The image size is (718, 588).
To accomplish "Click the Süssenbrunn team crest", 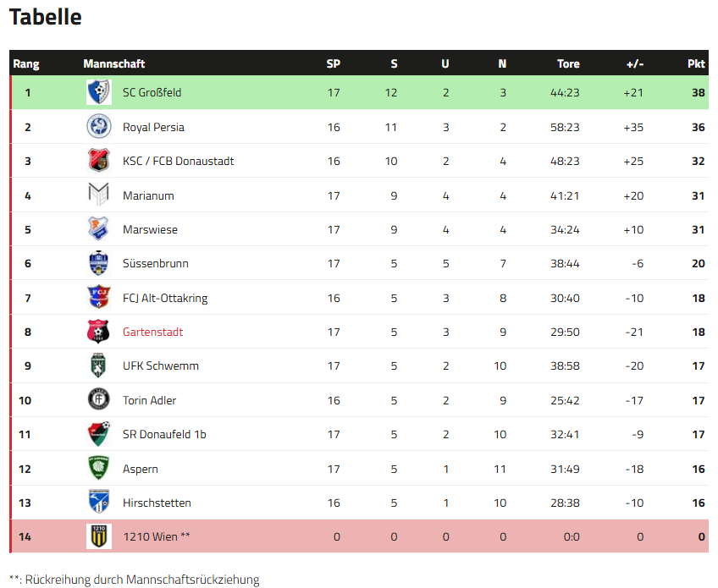I will point(98,263).
